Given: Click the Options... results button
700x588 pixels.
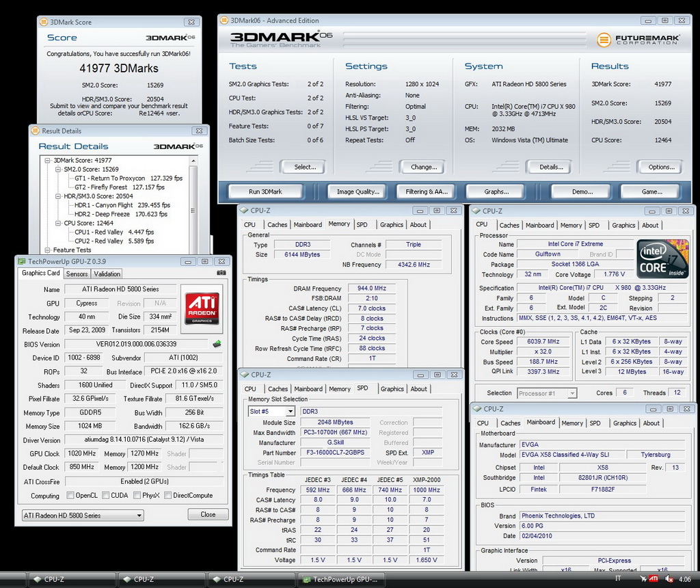Looking at the screenshot, I should coord(661,167).
